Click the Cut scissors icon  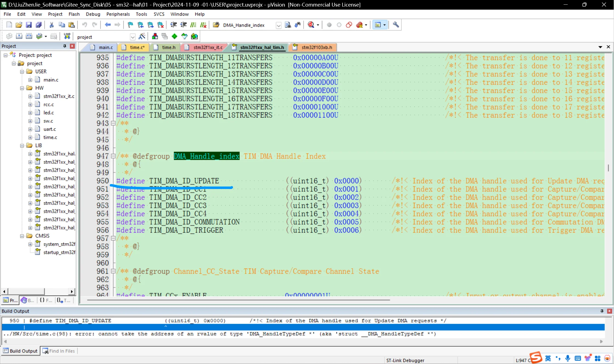[x=52, y=25]
